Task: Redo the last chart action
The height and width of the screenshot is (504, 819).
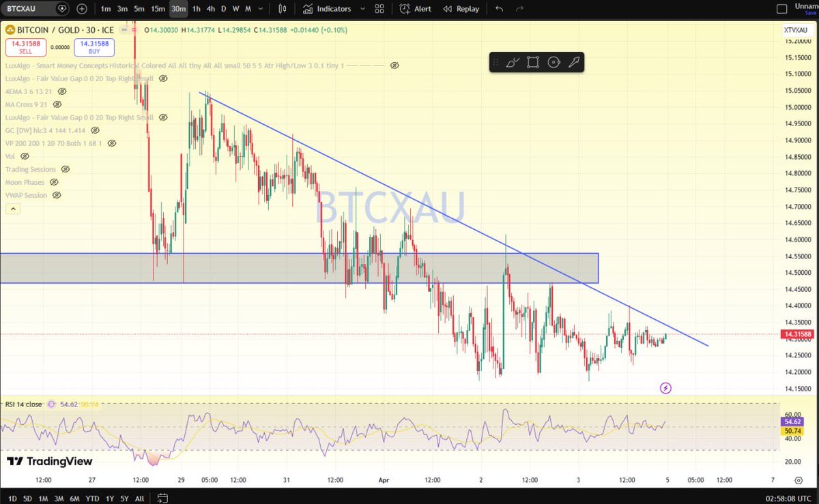Action: pyautogui.click(x=520, y=9)
